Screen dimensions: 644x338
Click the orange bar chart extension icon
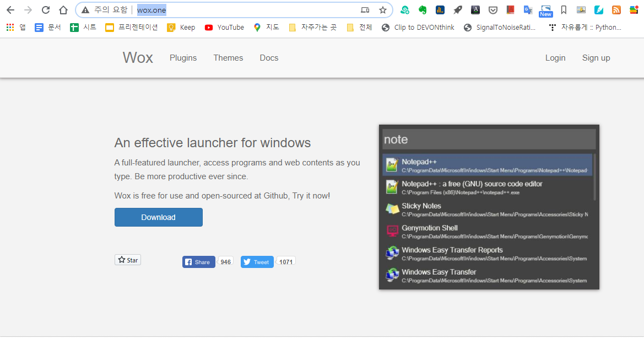440,10
